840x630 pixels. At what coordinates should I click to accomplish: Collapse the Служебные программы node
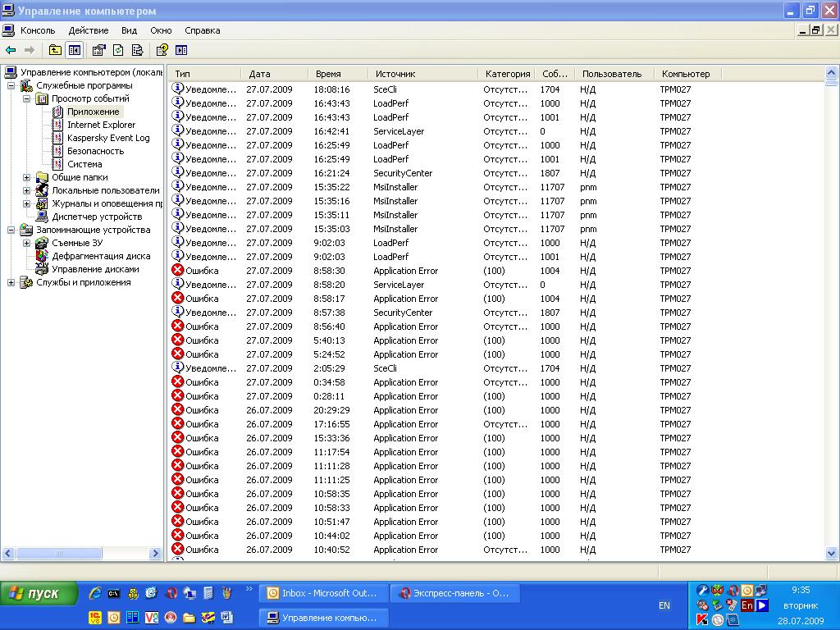(x=11, y=85)
